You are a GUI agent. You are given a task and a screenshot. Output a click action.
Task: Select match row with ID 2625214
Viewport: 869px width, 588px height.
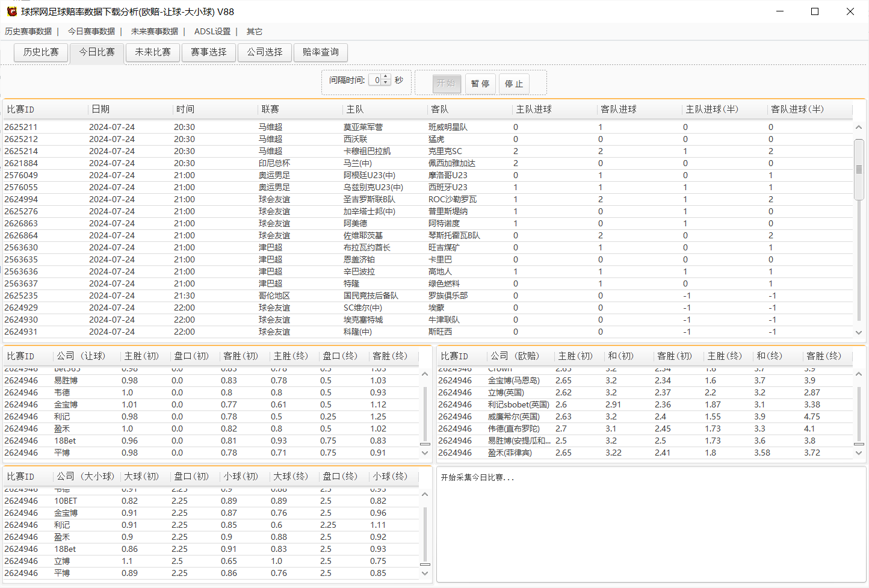(x=428, y=151)
